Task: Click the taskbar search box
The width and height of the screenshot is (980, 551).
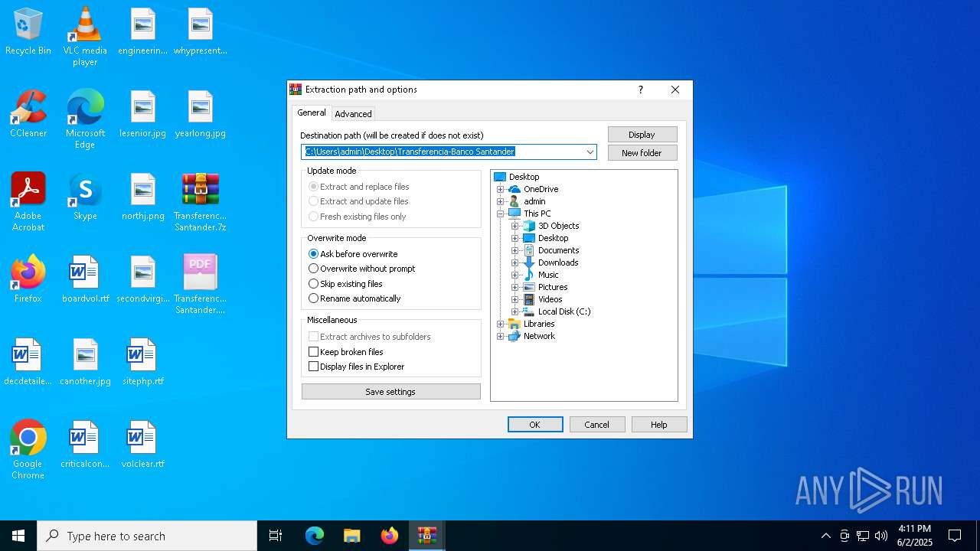Action: coord(147,536)
